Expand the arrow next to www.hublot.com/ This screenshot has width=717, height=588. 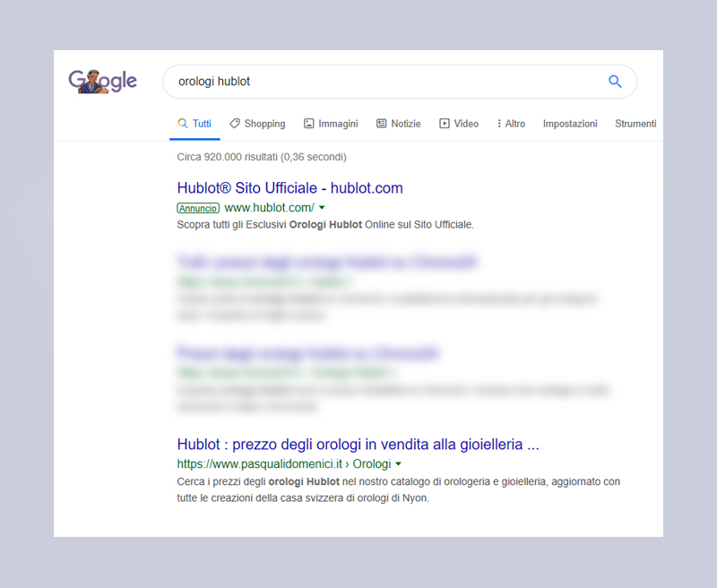[x=322, y=208]
